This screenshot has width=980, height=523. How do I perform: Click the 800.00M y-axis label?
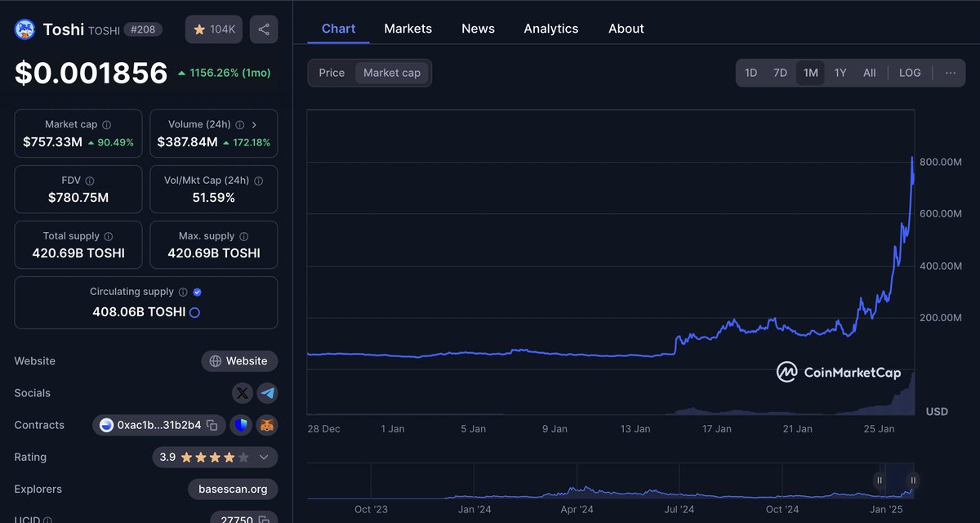[941, 162]
